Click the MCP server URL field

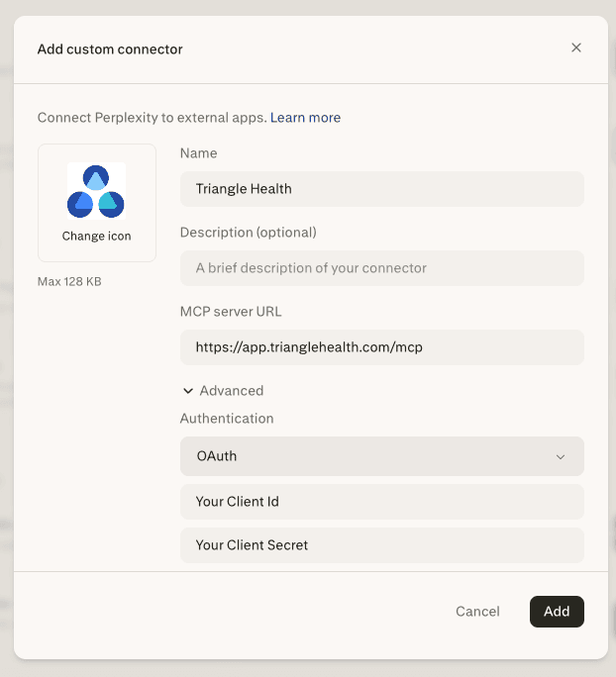coord(382,347)
